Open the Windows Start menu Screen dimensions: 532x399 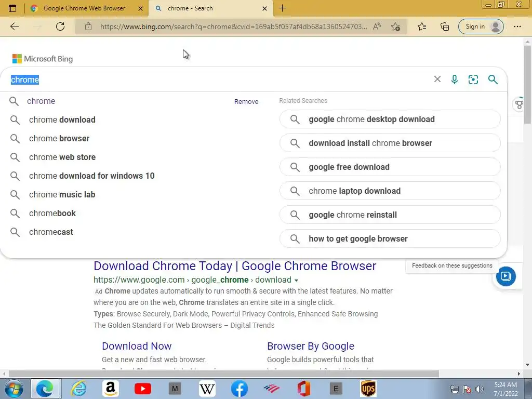tap(14, 389)
